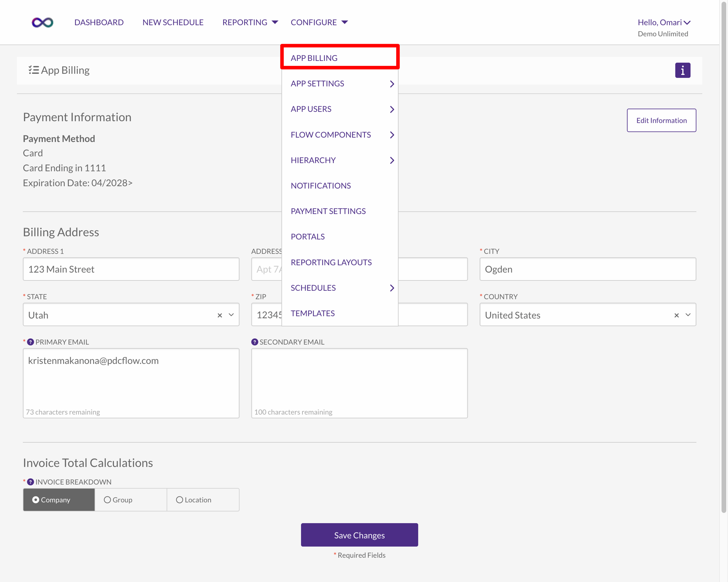
Task: Click Primary Email help question icon
Action: coord(30,342)
